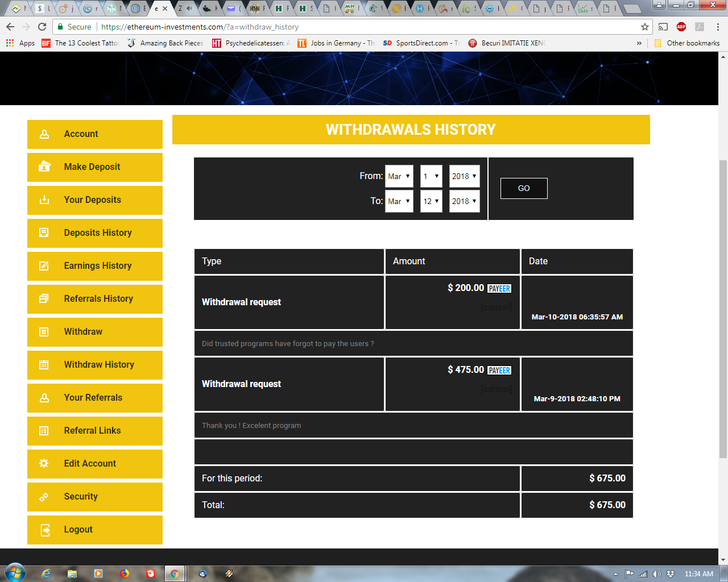Click the Make Deposit sidebar icon
The width and height of the screenshot is (728, 582).
click(44, 167)
